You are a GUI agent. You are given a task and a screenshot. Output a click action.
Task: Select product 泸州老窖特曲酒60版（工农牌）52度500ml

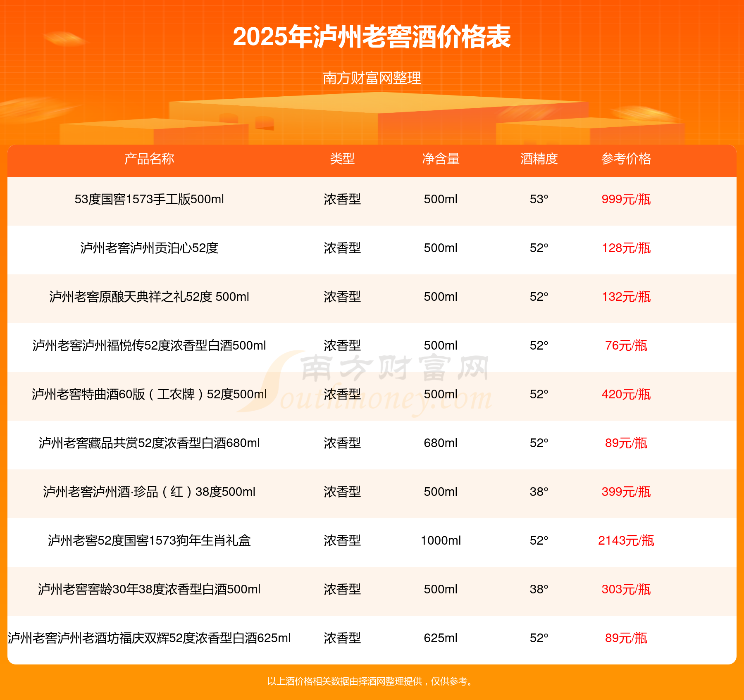(149, 394)
